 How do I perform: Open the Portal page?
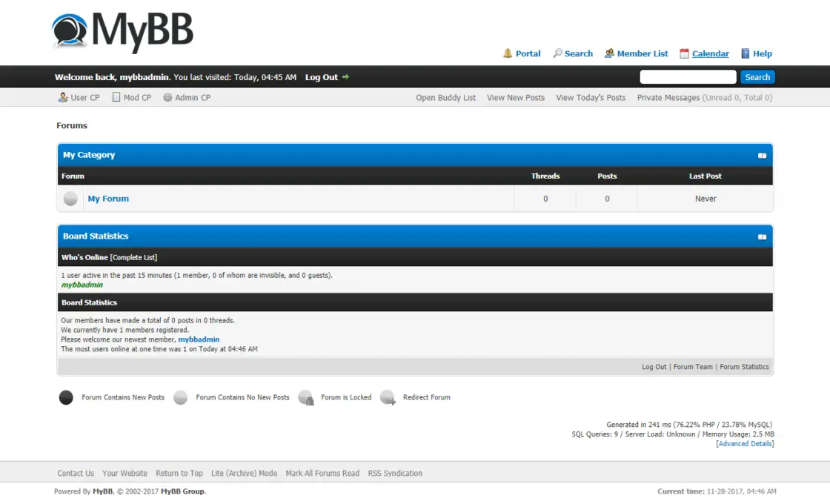coord(527,53)
